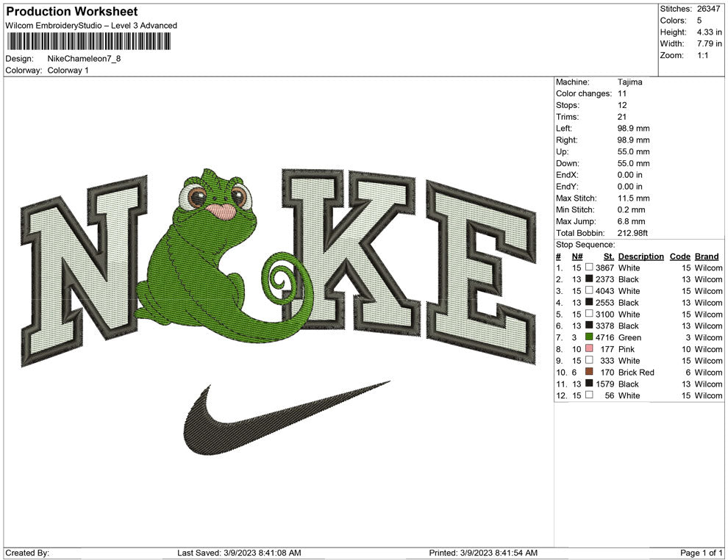Click the barcode under the worksheet title

pyautogui.click(x=88, y=41)
